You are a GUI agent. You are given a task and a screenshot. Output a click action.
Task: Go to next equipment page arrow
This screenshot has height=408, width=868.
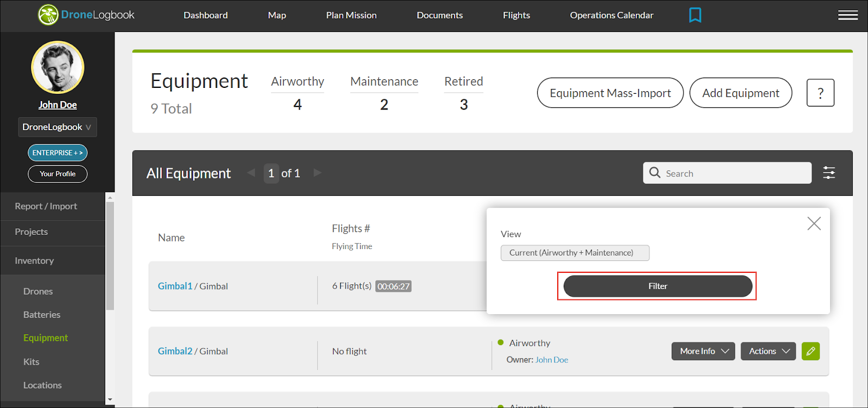[318, 173]
